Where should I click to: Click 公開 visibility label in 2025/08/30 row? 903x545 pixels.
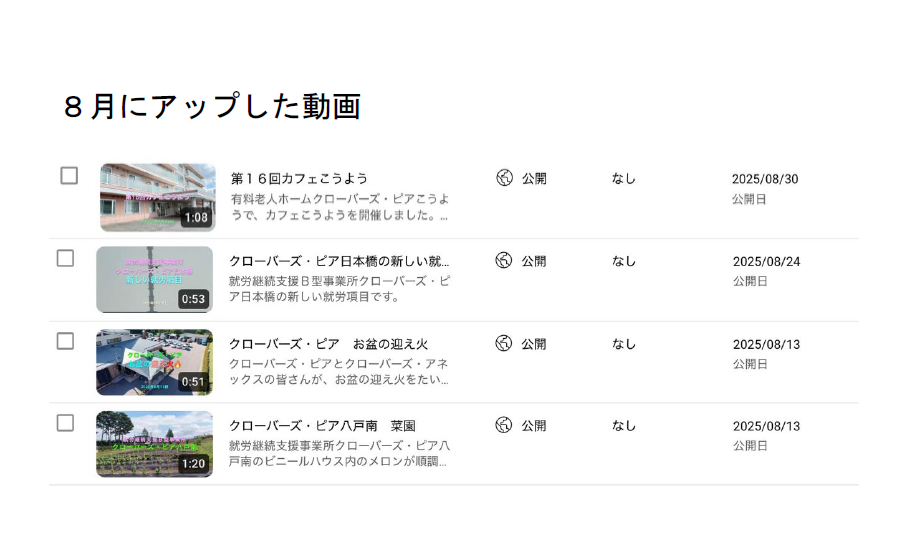pos(534,179)
